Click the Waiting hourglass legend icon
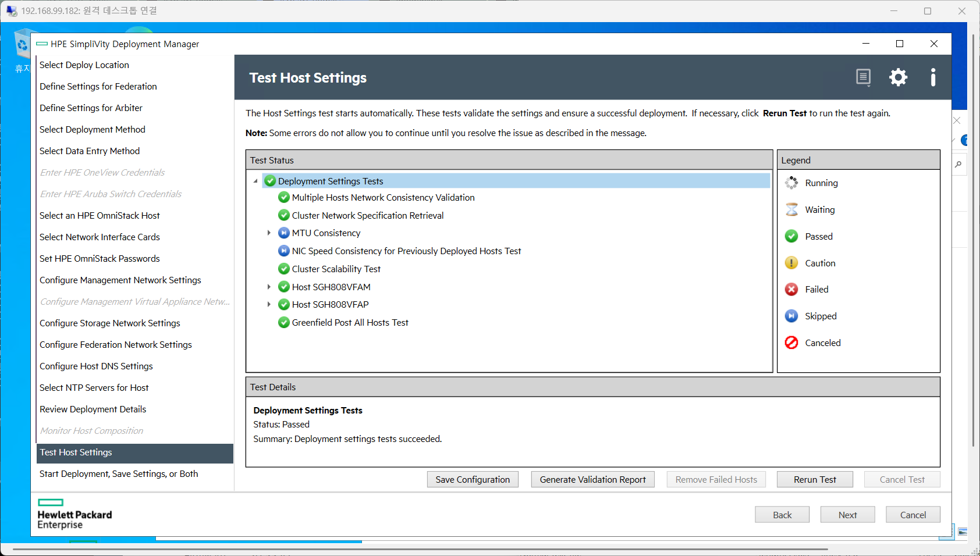980x556 pixels. 791,209
